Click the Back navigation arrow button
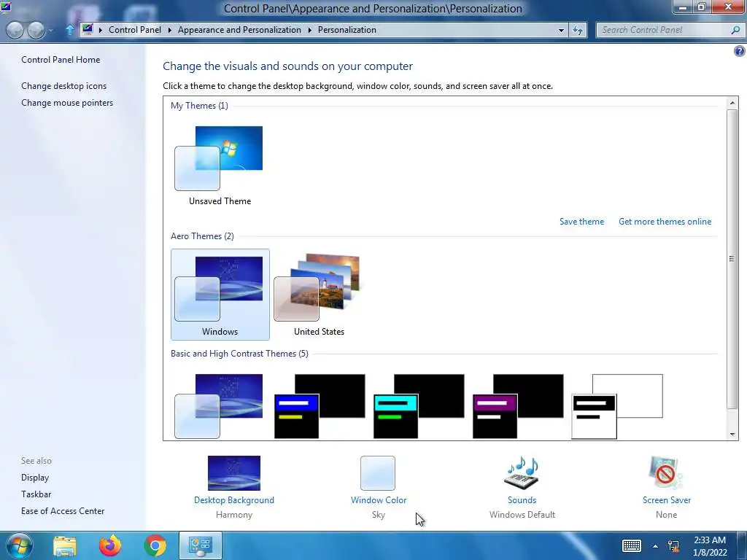Image resolution: width=747 pixels, height=560 pixels. [15, 30]
